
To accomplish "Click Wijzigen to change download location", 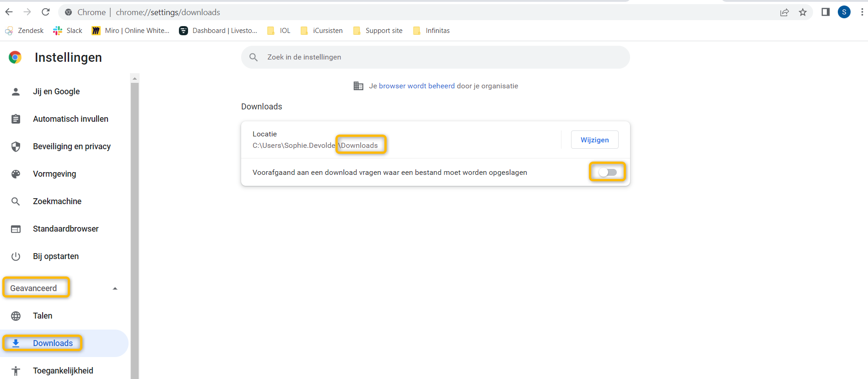I will tap(594, 140).
